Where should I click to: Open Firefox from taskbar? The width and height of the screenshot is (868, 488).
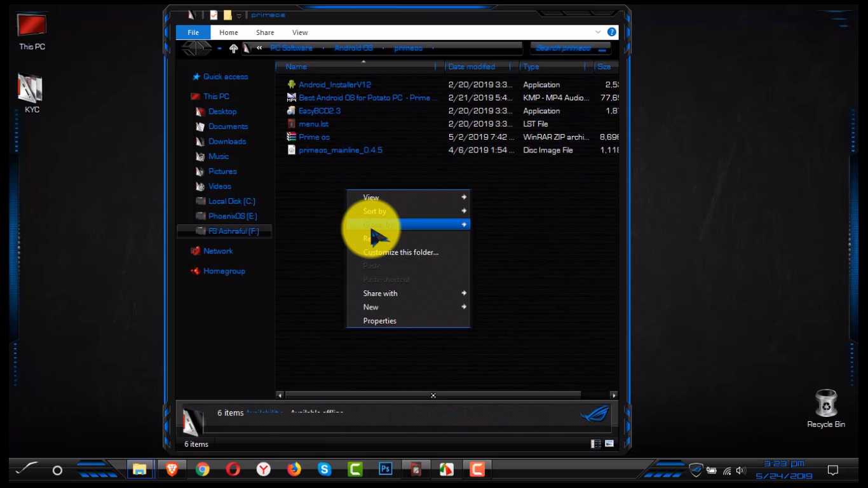click(294, 470)
